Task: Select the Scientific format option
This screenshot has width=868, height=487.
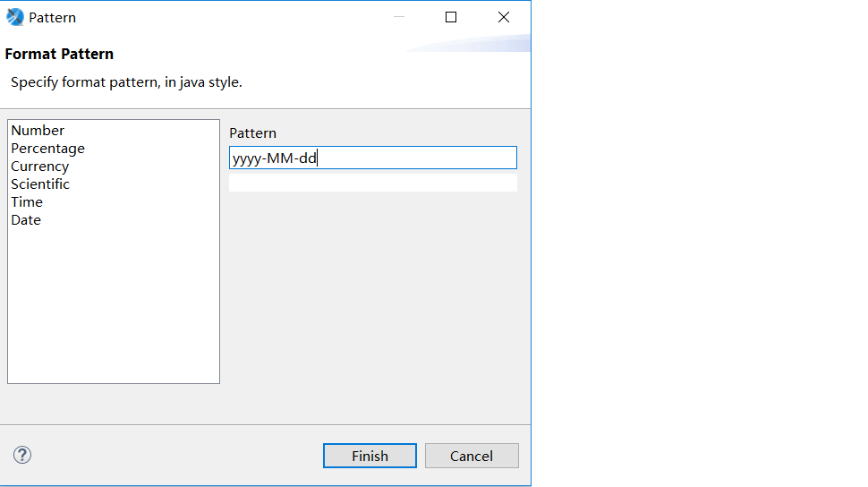Action: click(x=40, y=184)
